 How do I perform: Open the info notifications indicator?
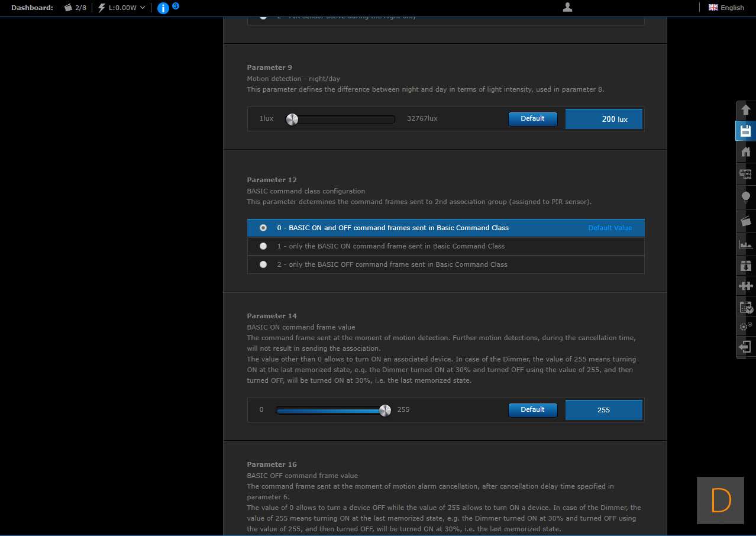[164, 8]
